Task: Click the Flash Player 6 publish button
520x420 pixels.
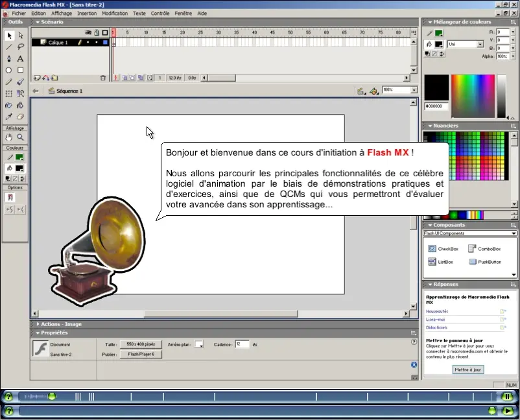Action: click(x=141, y=354)
